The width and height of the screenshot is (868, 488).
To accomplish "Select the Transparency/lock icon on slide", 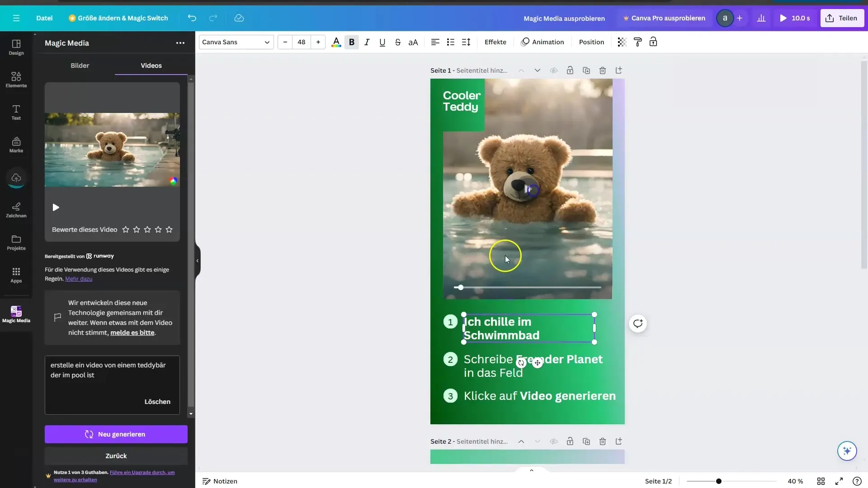I will point(570,70).
